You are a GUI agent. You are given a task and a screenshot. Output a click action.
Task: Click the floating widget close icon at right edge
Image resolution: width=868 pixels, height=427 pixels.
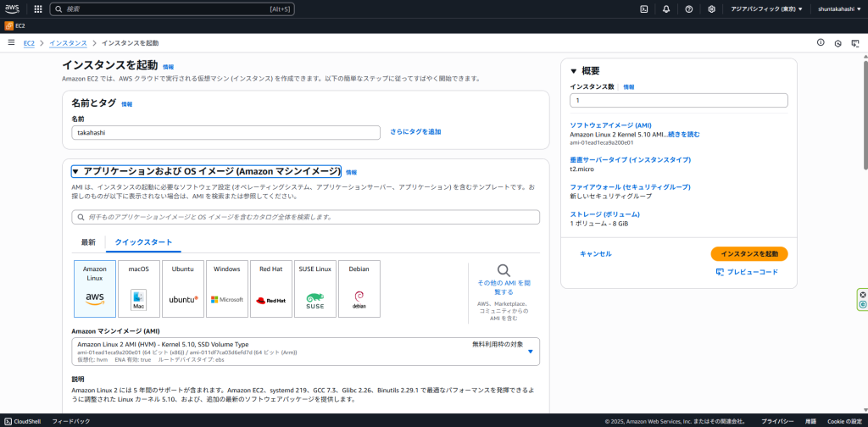point(862,295)
